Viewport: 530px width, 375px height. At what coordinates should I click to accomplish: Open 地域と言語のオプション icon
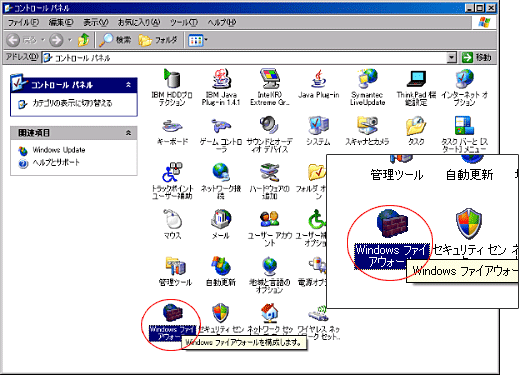269,266
